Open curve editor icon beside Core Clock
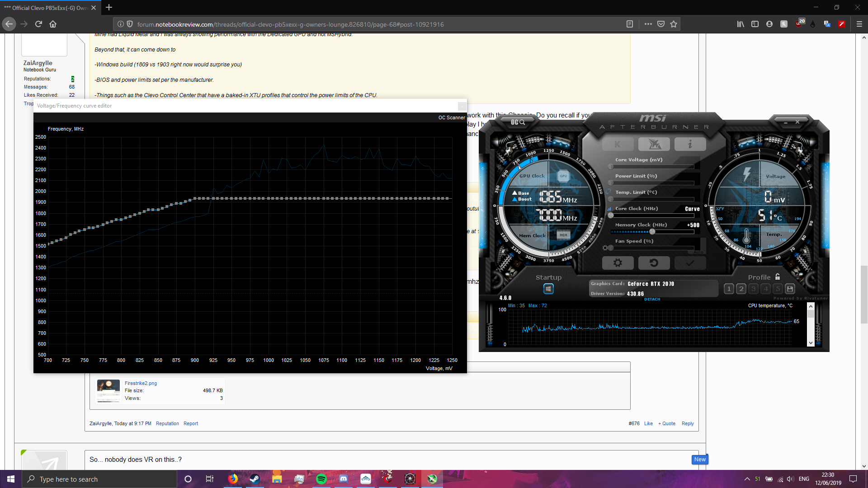Image resolution: width=868 pixels, height=488 pixels. click(609, 209)
